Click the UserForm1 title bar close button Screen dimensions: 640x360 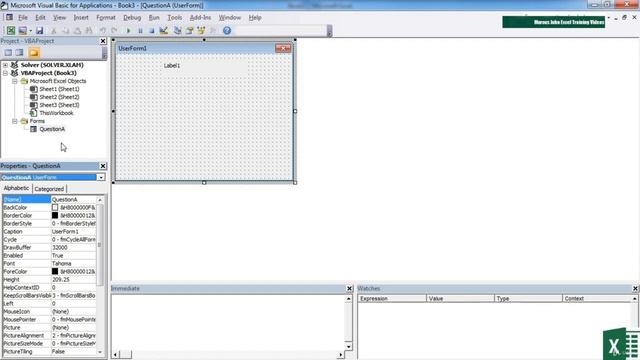283,49
